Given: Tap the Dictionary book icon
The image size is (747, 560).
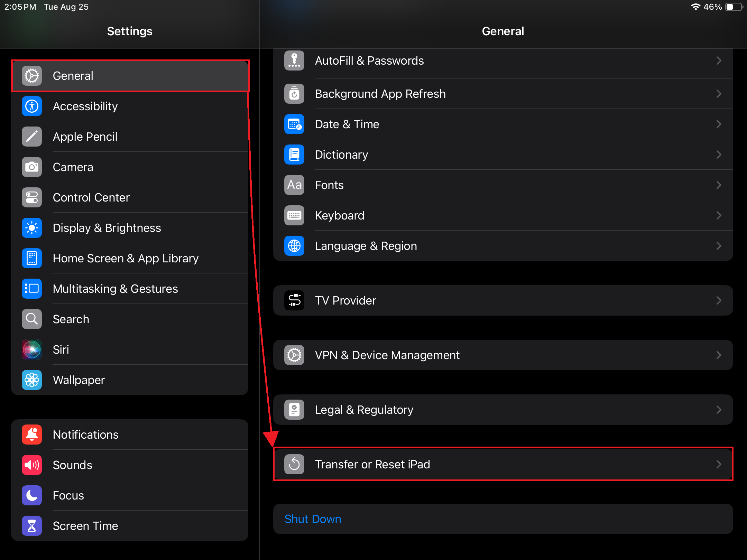Looking at the screenshot, I should tap(294, 155).
